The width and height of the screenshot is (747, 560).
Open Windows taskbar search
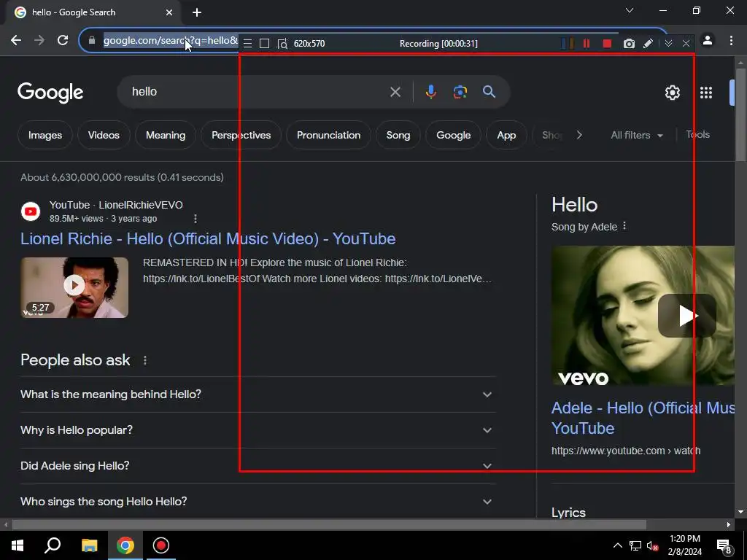[x=53, y=545]
